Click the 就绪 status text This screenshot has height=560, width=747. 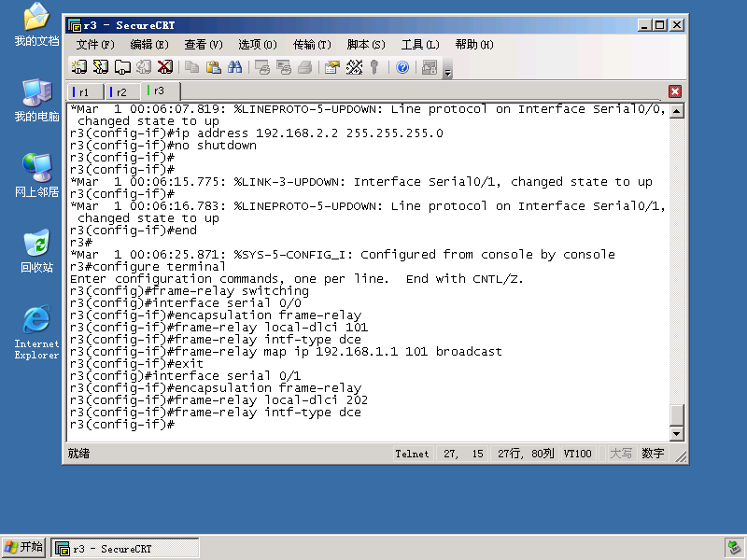78,454
